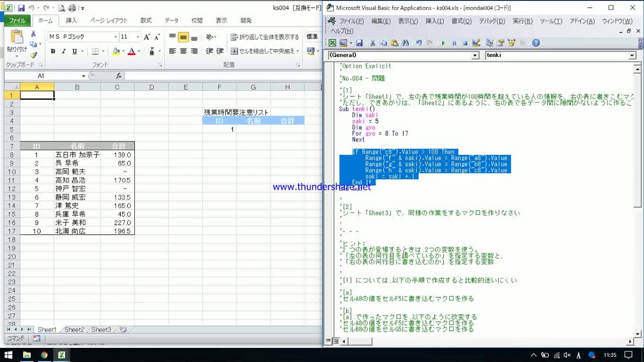Switch to the Sheet2 worksheet tab

click(74, 330)
